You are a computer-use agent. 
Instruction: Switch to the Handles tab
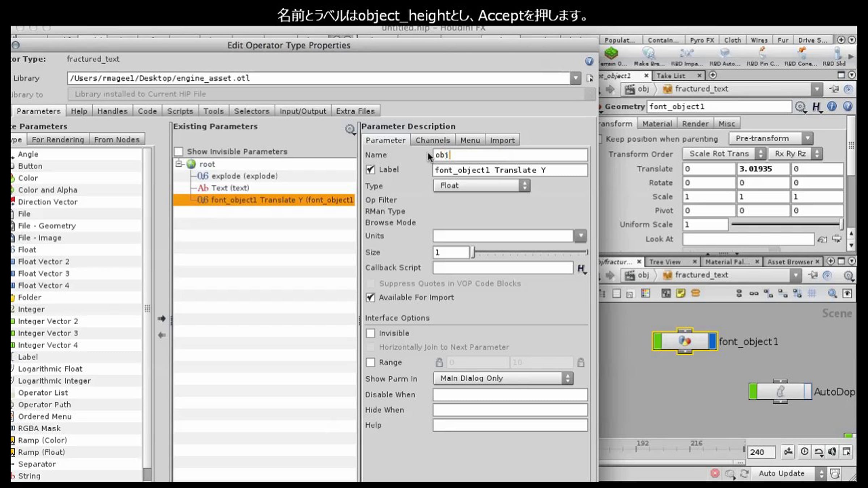[x=112, y=111]
